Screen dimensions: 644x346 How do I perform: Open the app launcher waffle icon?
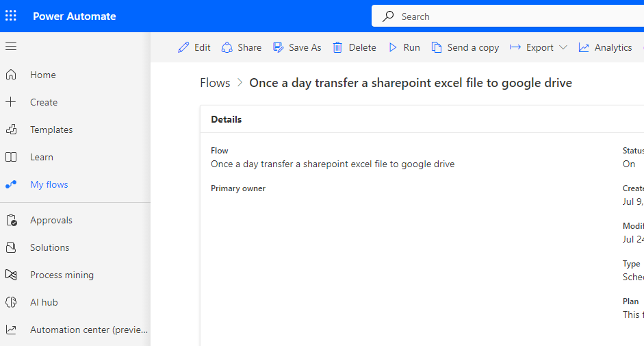[11, 16]
